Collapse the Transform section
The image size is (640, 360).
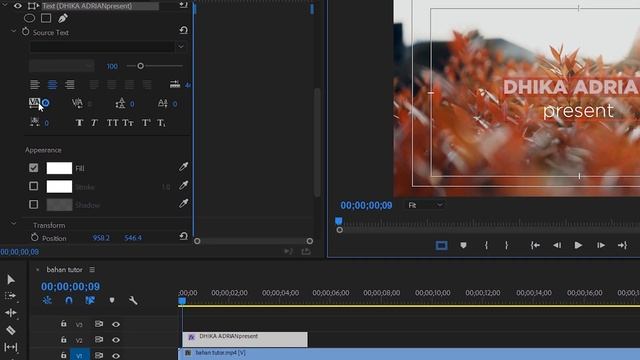coord(13,224)
